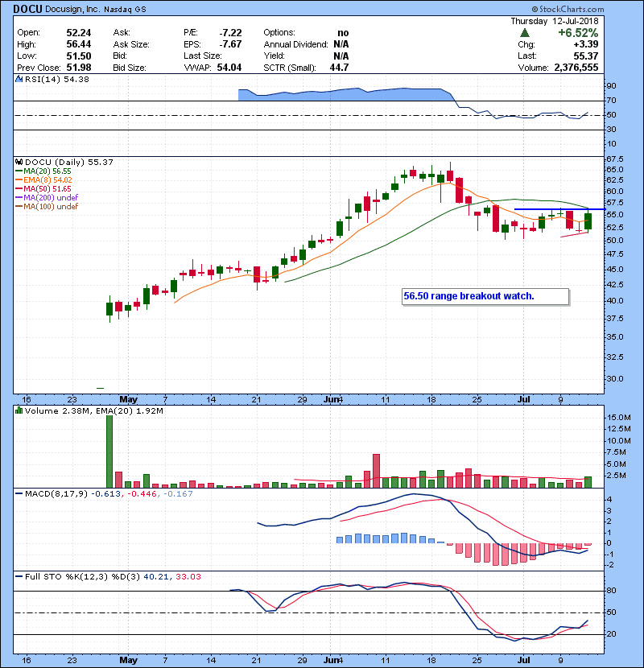Click the last green candlestick on the price chart
This screenshot has width=644, height=668.
coord(588,221)
